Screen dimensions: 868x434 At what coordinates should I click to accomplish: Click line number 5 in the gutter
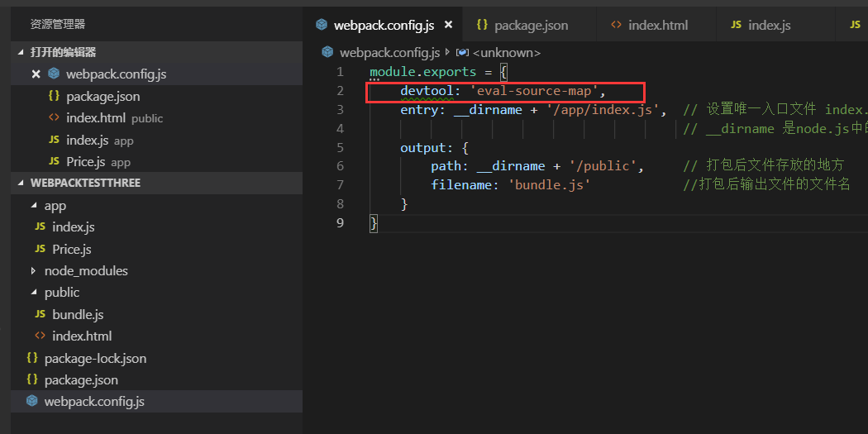pyautogui.click(x=340, y=147)
